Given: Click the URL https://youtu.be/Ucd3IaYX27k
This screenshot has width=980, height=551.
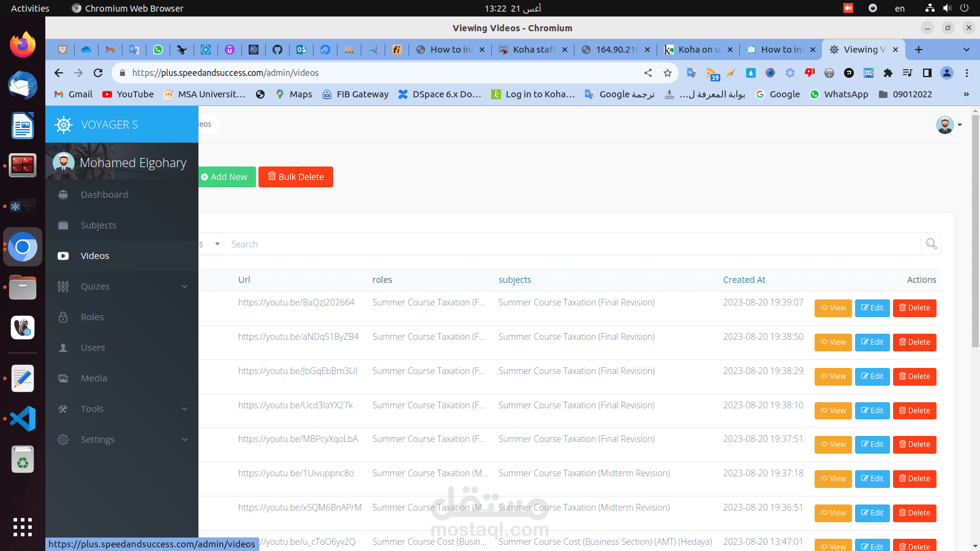Looking at the screenshot, I should click(x=295, y=405).
